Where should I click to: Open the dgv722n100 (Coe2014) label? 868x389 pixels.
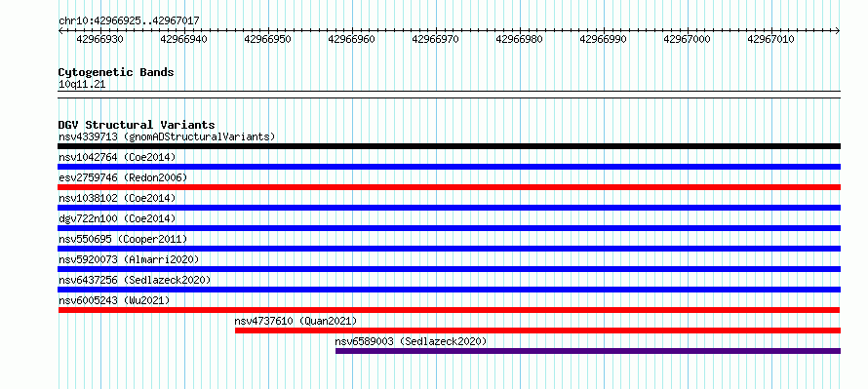pos(117,218)
